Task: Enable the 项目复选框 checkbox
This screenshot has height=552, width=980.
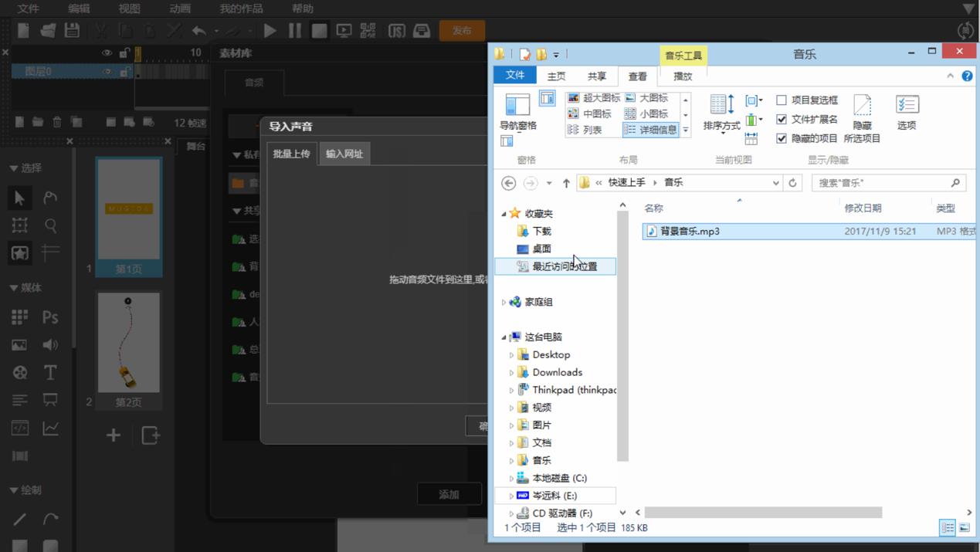Action: tap(782, 100)
